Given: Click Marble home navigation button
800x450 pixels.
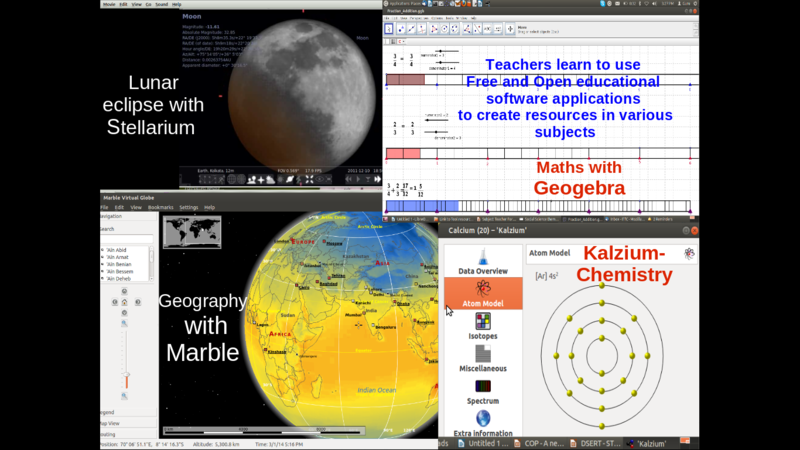Looking at the screenshot, I should (x=124, y=302).
